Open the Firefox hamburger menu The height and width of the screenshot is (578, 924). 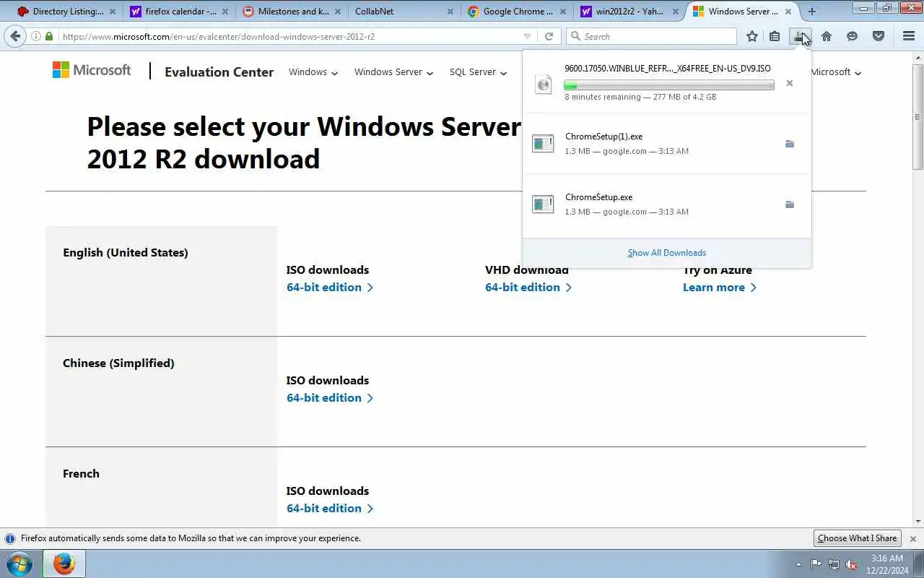pyautogui.click(x=909, y=36)
